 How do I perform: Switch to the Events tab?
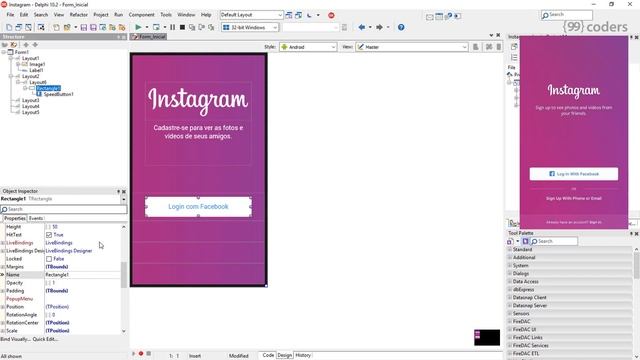[36, 218]
